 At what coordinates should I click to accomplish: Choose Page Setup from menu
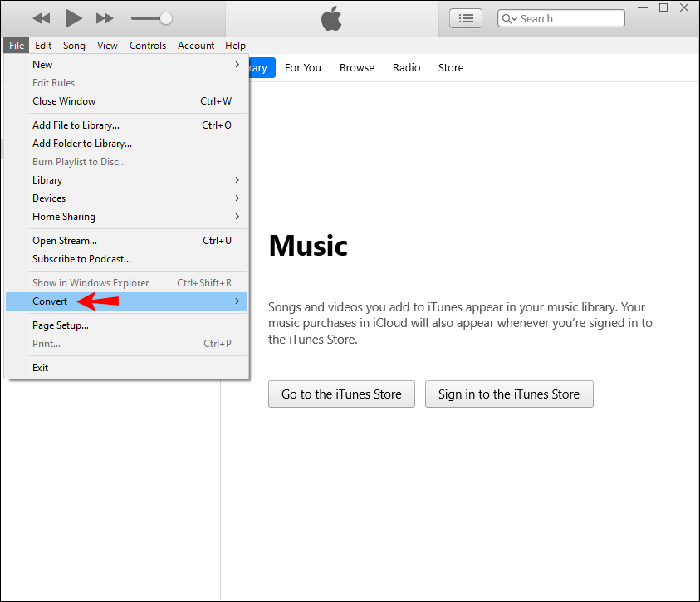point(126,325)
